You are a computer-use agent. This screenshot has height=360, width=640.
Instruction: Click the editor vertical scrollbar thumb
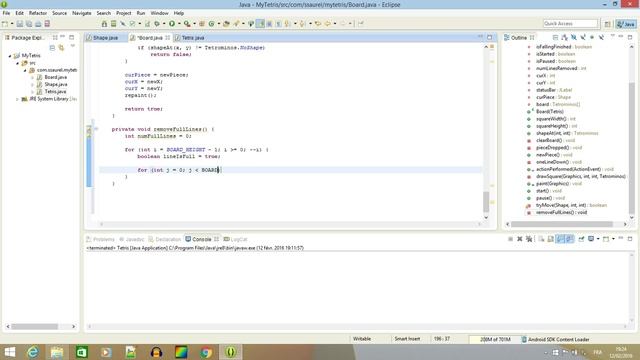[x=486, y=202]
